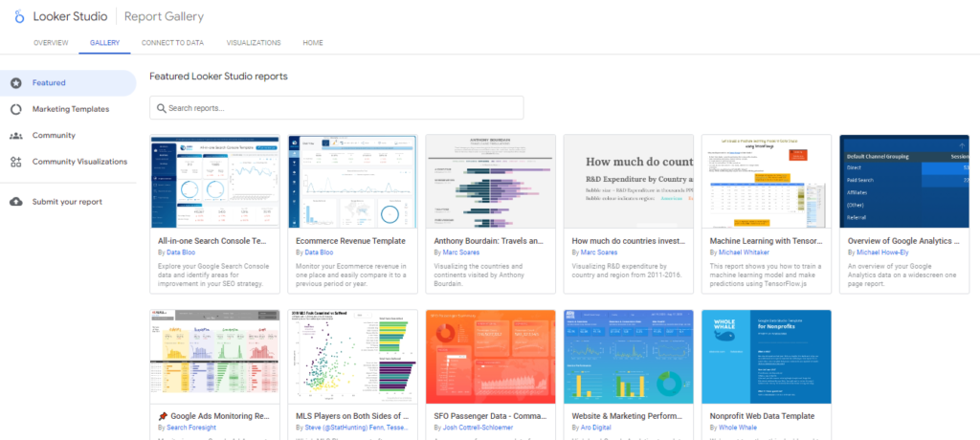Viewport: 980px width, 440px height.
Task: Open the Website & Marketing Performance thumbnail
Action: point(629,357)
